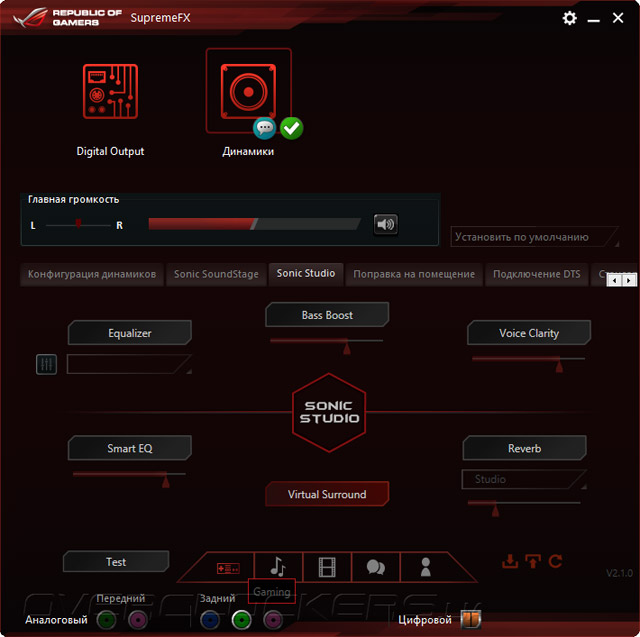The image size is (640, 637).
Task: Disable the Virtual Surround effect
Action: coord(327,494)
